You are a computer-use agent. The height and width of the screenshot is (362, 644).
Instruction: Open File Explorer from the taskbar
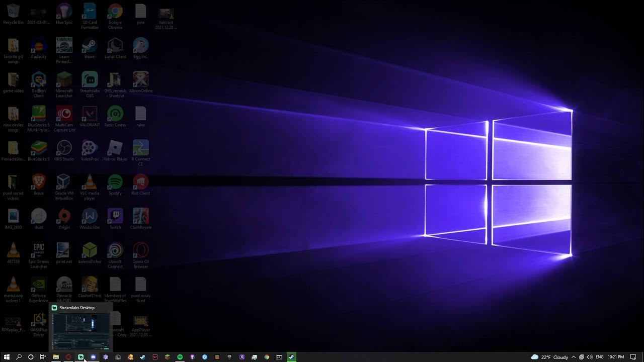(x=56, y=357)
